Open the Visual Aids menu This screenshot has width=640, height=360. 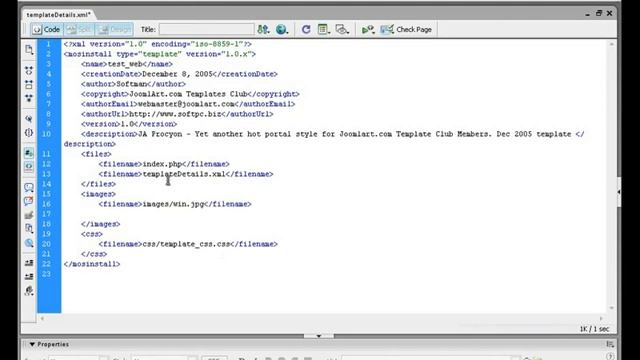(342, 29)
